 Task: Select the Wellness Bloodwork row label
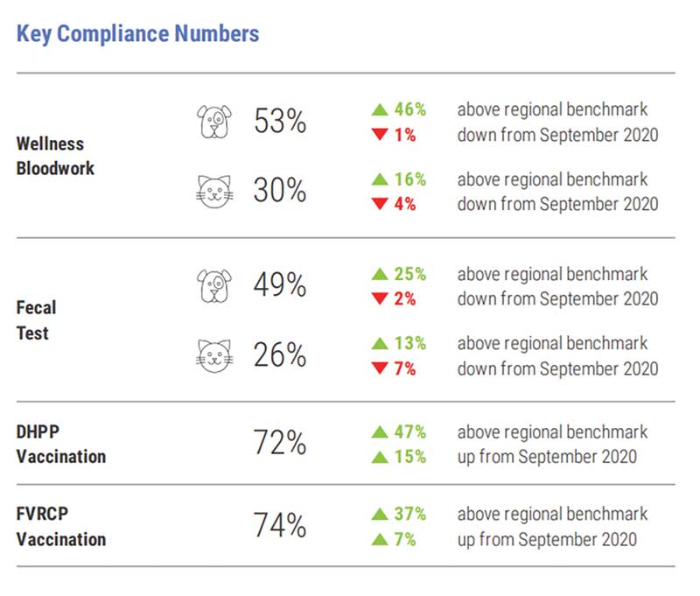pos(55,156)
